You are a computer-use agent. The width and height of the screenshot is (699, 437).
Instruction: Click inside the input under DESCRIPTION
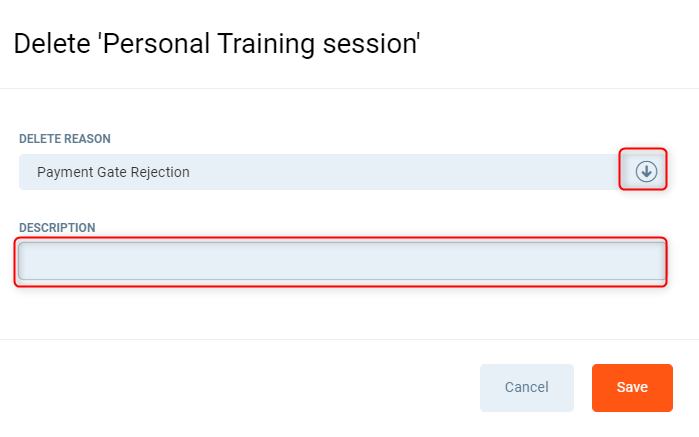[x=340, y=262]
